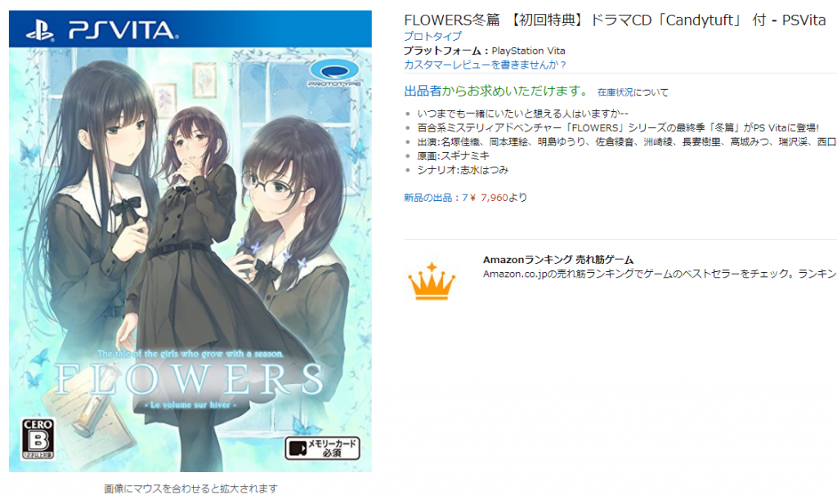Viewport: 837px width, 504px height.
Task: Click the プラットフォーム PlayStation Vita label
Action: (485, 51)
